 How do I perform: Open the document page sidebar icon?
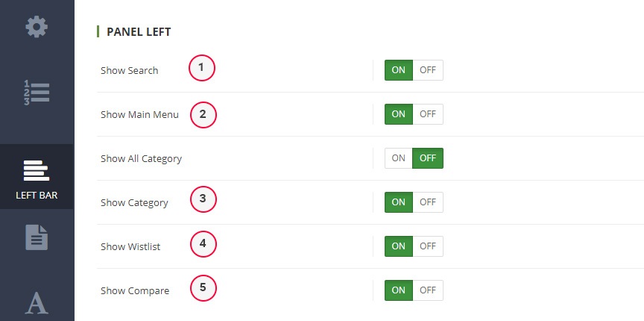coord(37,237)
